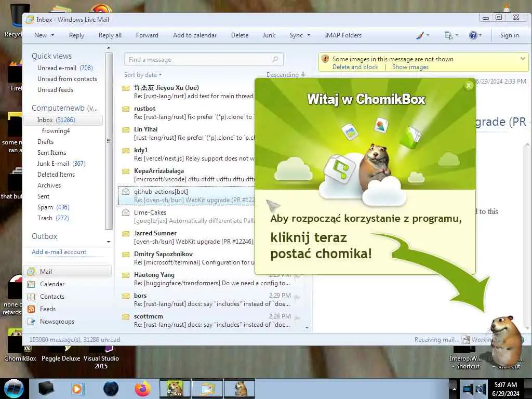Show hidden tray icons arrow
The image size is (532, 399).
[454, 389]
